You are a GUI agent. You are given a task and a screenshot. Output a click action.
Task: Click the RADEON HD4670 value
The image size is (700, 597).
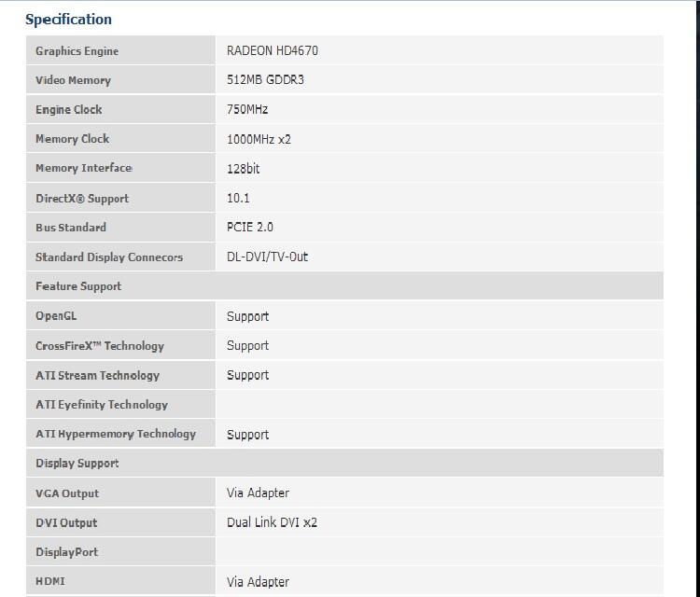pos(273,50)
